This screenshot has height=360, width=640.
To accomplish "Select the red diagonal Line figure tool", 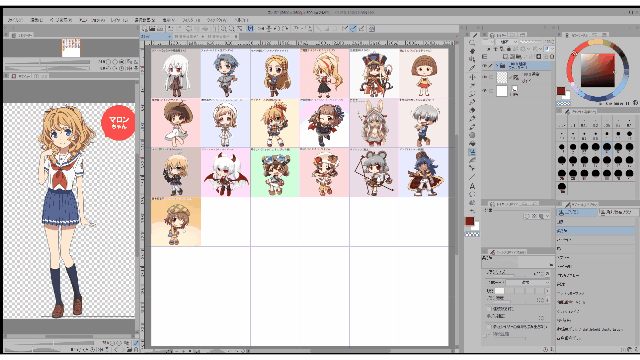I will click(472, 177).
